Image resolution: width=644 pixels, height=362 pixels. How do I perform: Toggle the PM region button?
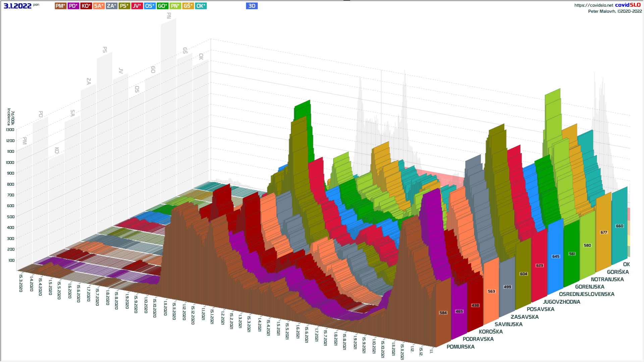click(x=60, y=6)
